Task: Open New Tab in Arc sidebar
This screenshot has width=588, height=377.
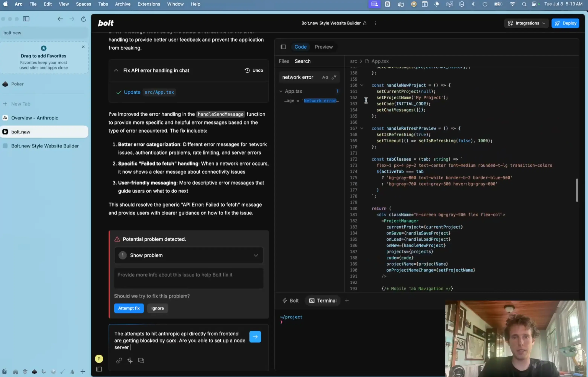Action: point(44,104)
